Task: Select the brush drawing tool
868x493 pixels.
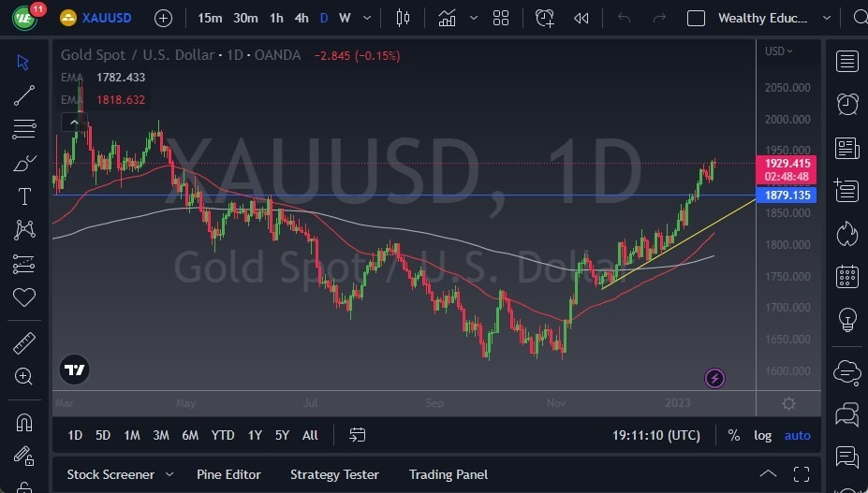Action: pos(23,163)
